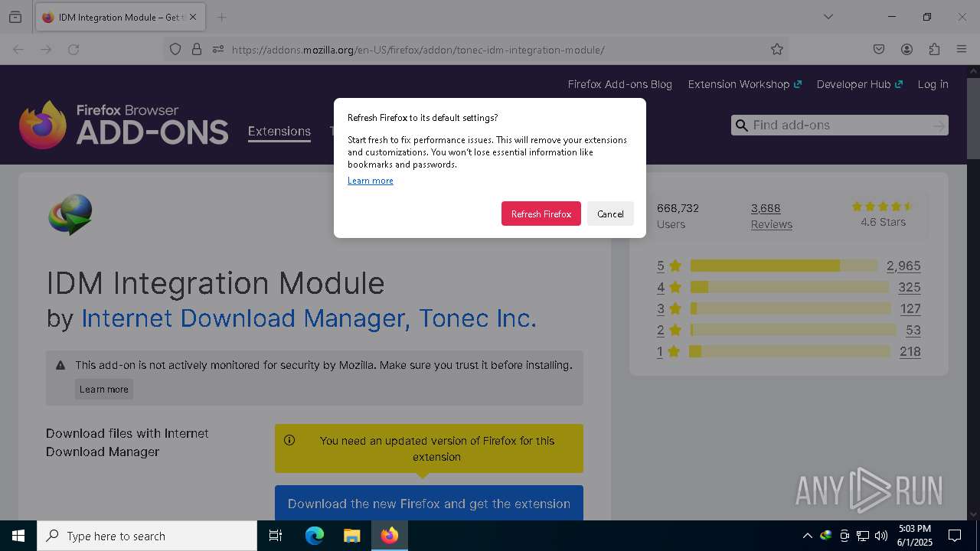Click the four-star rating bar
Viewport: 980px width, 551px height.
[790, 287]
